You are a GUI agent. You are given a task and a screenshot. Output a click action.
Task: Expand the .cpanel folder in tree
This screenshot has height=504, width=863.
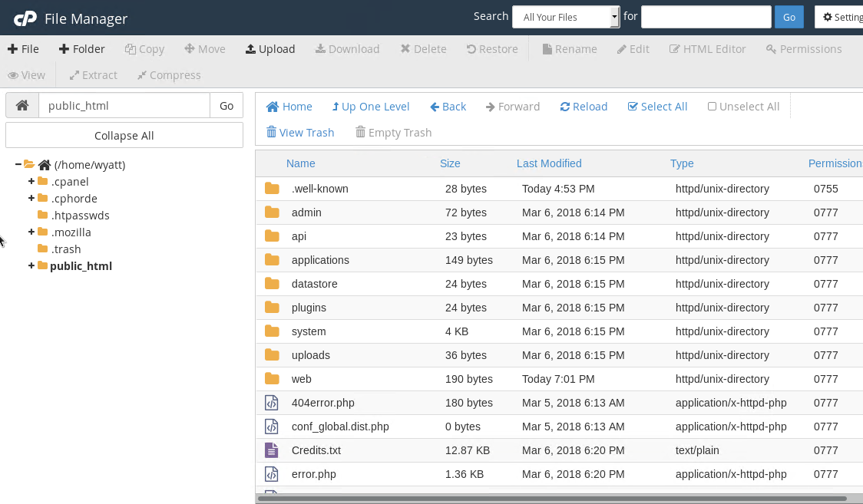(x=31, y=181)
